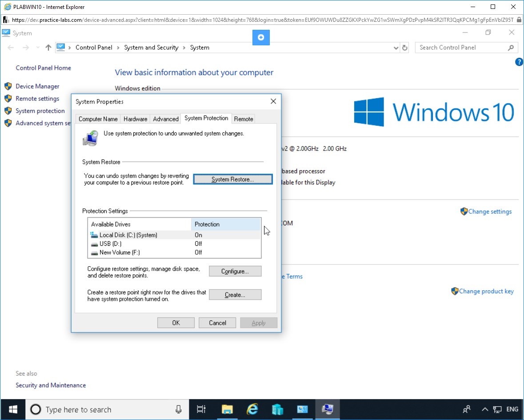Click the Available Drives column header
The width and height of the screenshot is (524, 420).
point(140,224)
